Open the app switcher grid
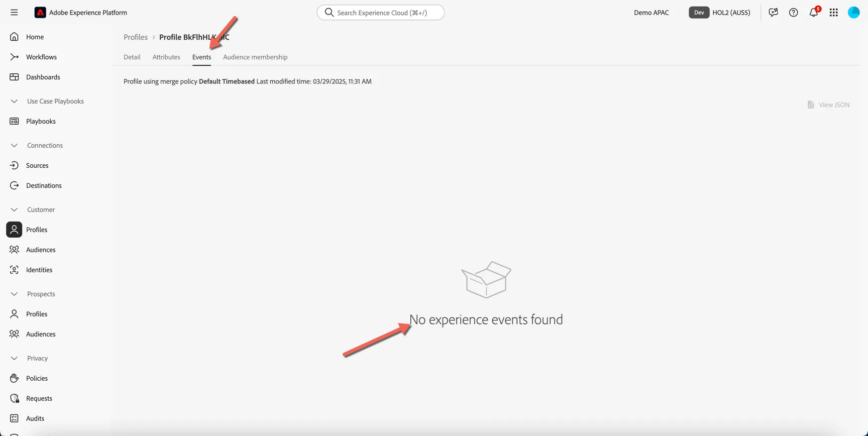The height and width of the screenshot is (436, 868). tap(834, 13)
